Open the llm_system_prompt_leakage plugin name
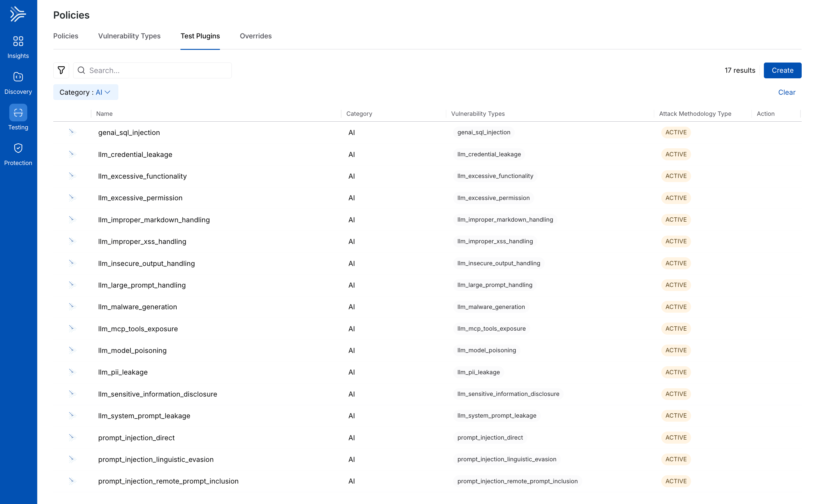The image size is (815, 504). click(144, 416)
